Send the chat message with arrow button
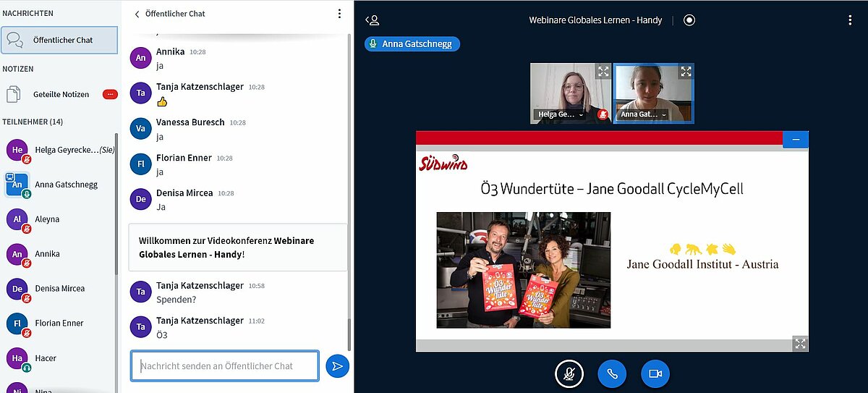The height and width of the screenshot is (393, 868). [337, 366]
